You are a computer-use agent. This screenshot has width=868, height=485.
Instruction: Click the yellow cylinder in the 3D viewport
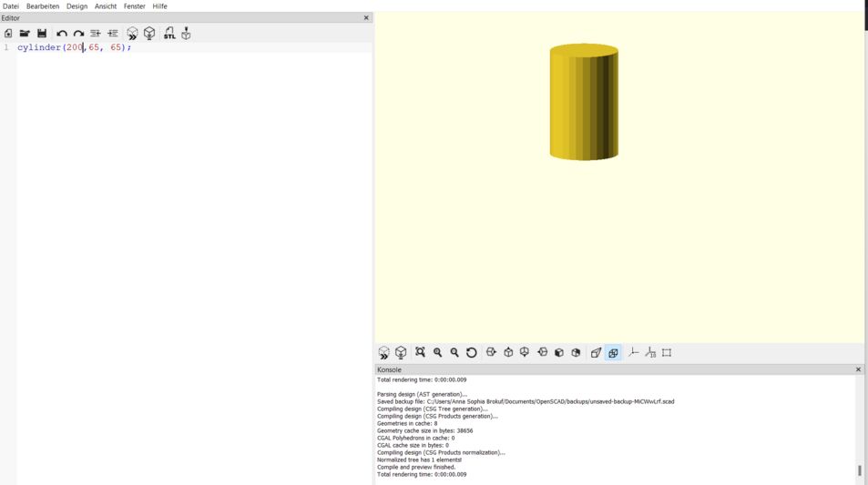[584, 102]
